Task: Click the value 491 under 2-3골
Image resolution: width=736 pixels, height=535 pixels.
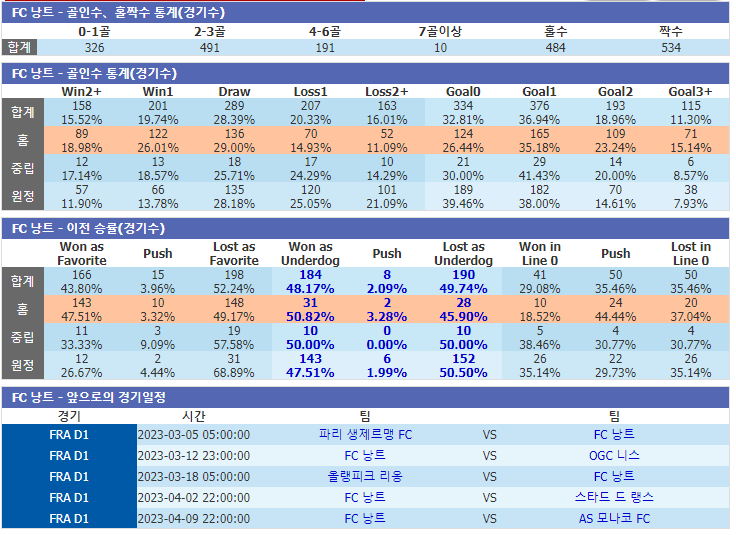Action: (210, 48)
